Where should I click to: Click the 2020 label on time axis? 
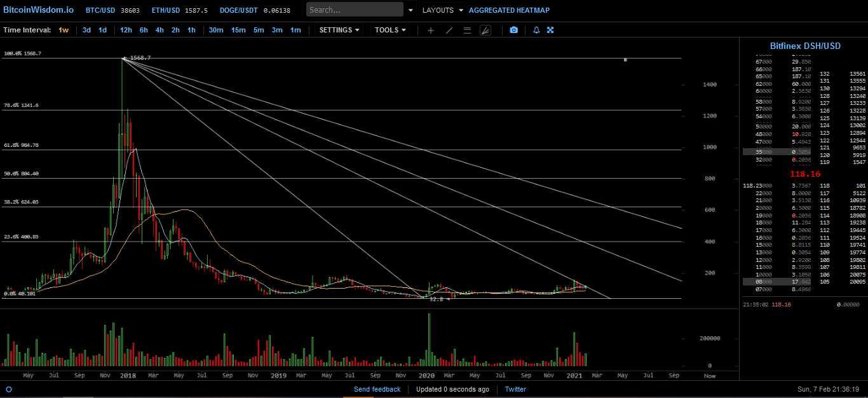[x=426, y=376]
